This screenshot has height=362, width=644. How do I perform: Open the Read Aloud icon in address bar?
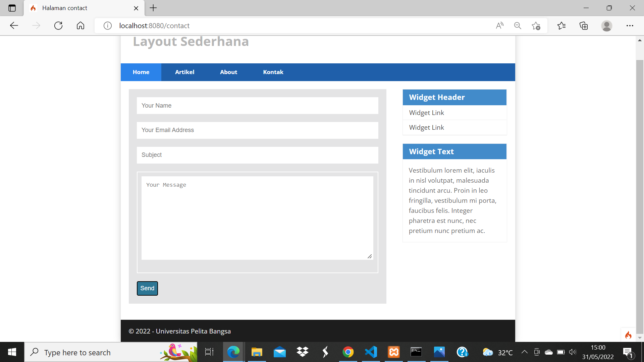pyautogui.click(x=499, y=26)
